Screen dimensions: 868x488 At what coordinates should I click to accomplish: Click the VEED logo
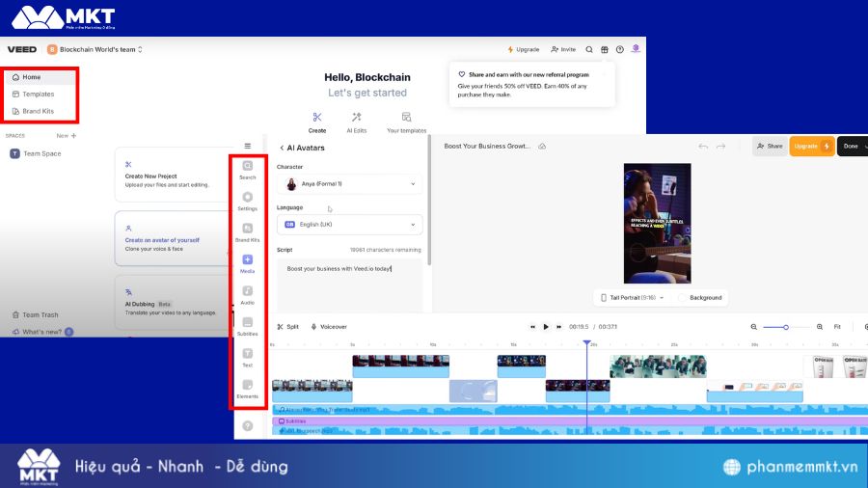click(22, 49)
